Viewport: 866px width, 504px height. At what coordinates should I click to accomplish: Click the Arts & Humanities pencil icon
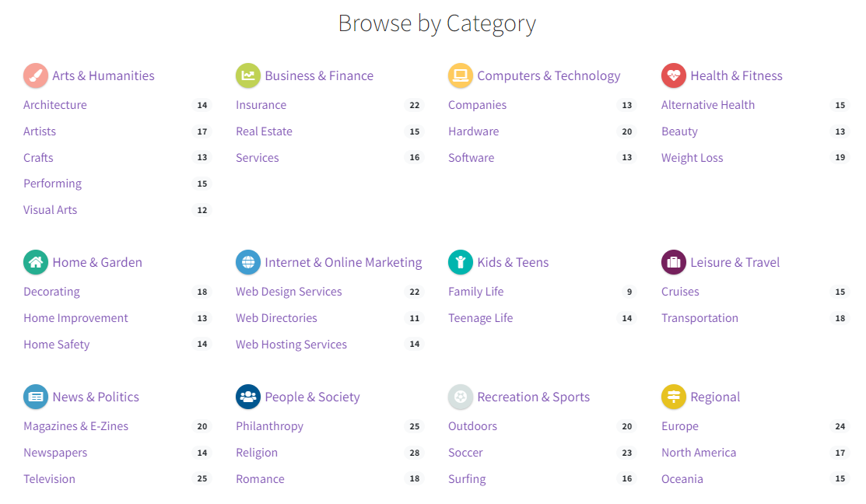coord(35,75)
